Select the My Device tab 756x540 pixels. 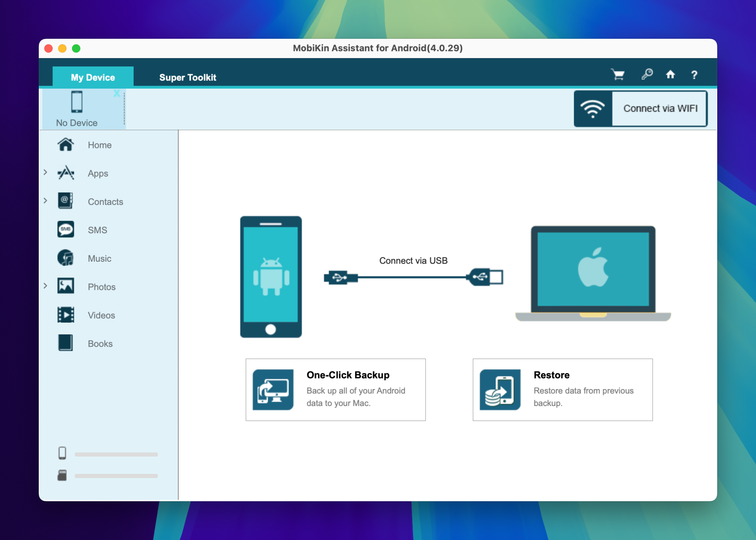point(92,77)
